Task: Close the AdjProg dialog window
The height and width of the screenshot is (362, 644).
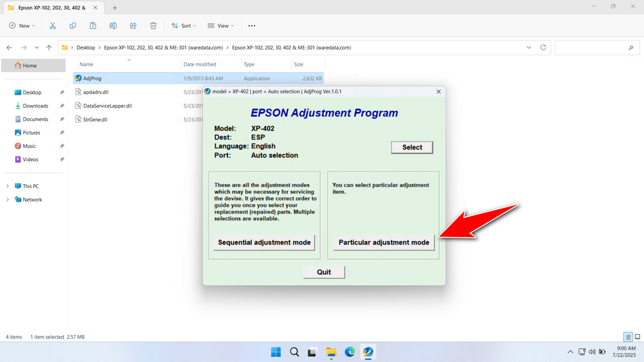Action: click(x=438, y=91)
